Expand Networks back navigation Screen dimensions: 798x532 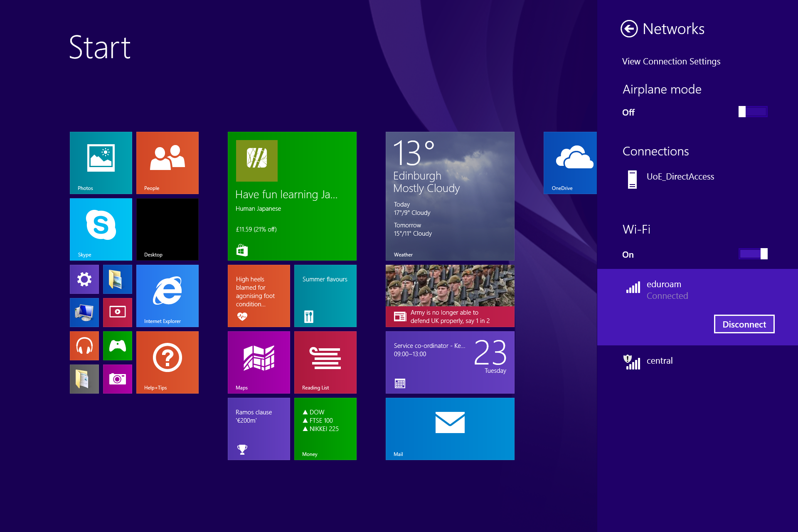click(628, 28)
